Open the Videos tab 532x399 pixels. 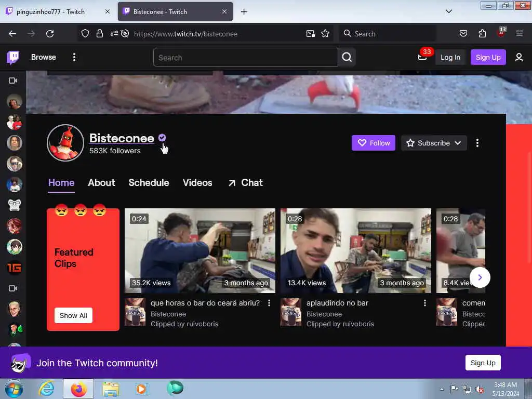[197, 182]
